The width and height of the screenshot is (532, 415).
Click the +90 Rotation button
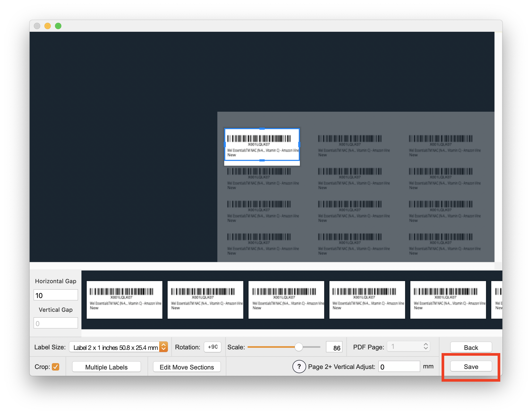[x=213, y=347]
